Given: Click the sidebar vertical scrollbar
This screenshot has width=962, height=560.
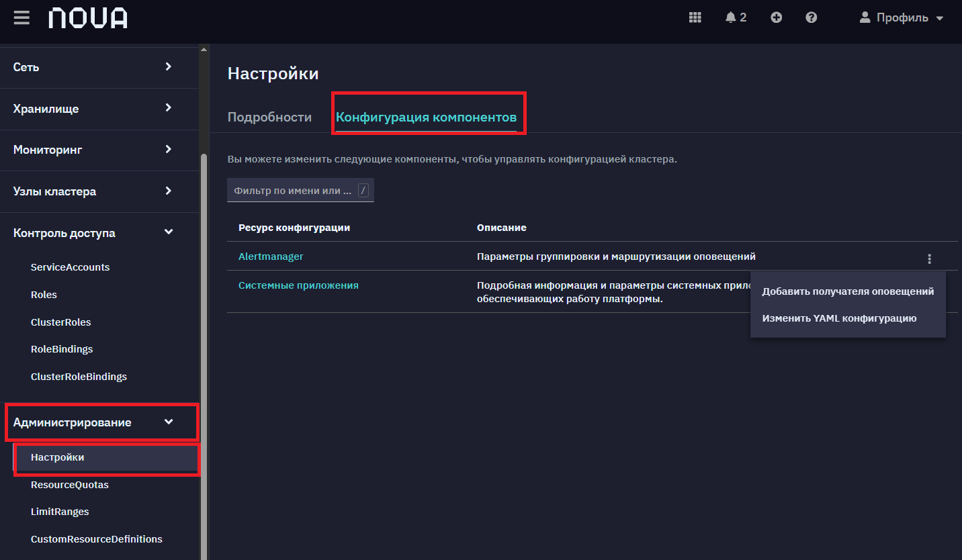Looking at the screenshot, I should pyautogui.click(x=204, y=356).
